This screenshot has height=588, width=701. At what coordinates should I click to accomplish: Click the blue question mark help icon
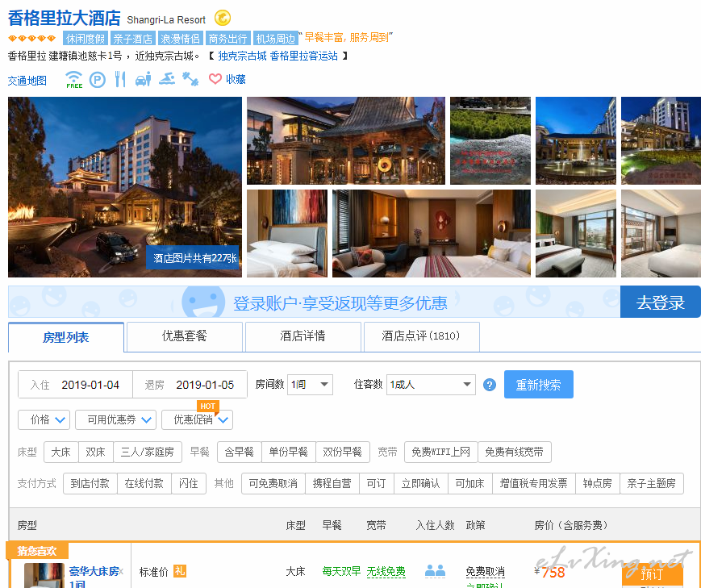[x=489, y=385]
